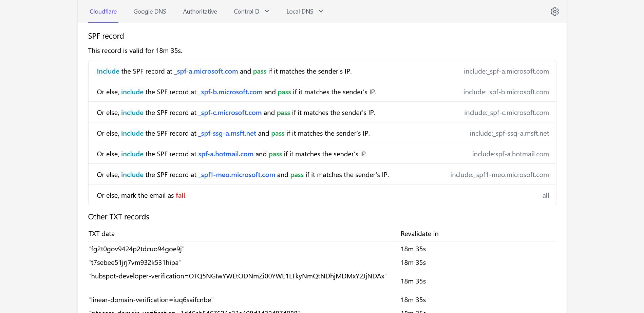Open the spf-a.hotmail.com link
644x313 pixels.
tap(226, 154)
